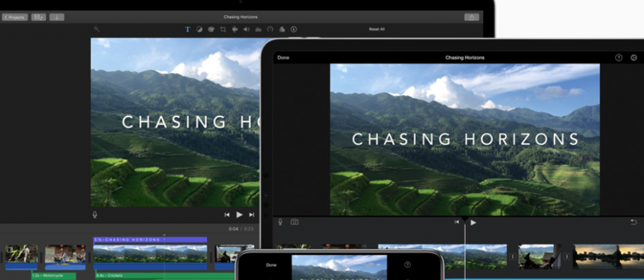644x280 pixels.
Task: Select the crop tool icon
Action: tap(223, 29)
